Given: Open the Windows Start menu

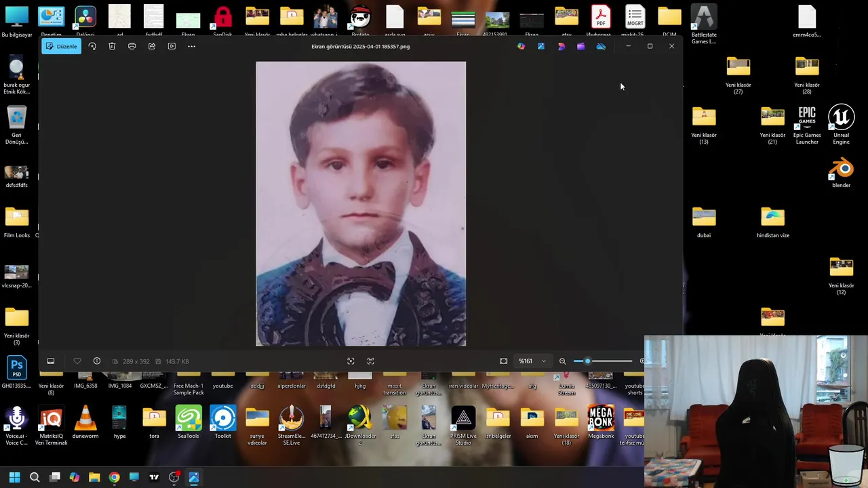Looking at the screenshot, I should coord(15,477).
